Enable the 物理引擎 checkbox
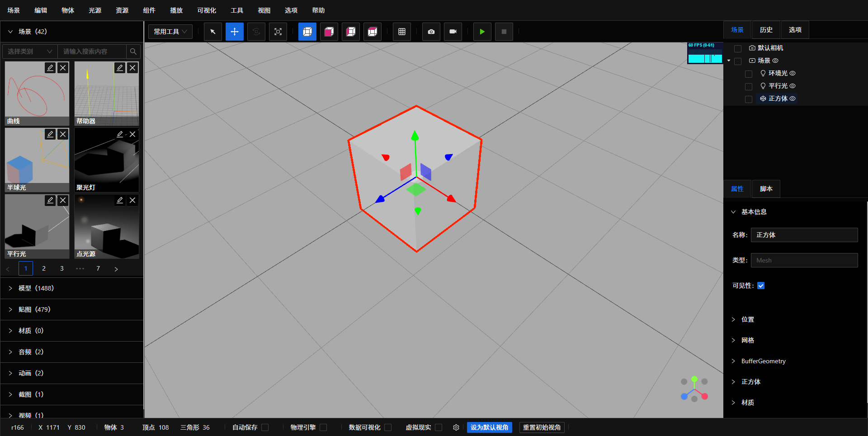 click(324, 427)
